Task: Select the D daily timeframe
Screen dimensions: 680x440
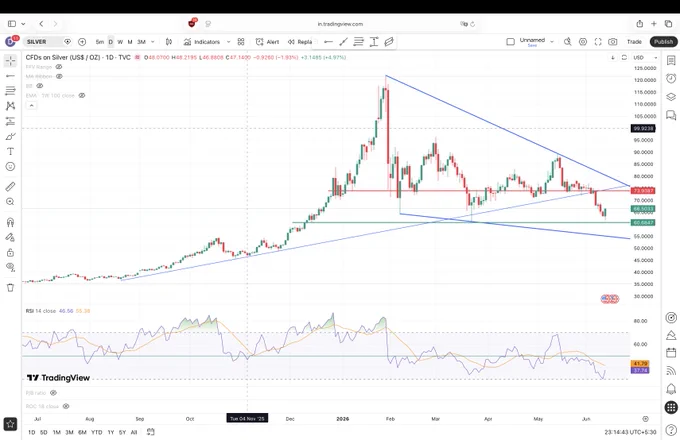Action: point(111,42)
